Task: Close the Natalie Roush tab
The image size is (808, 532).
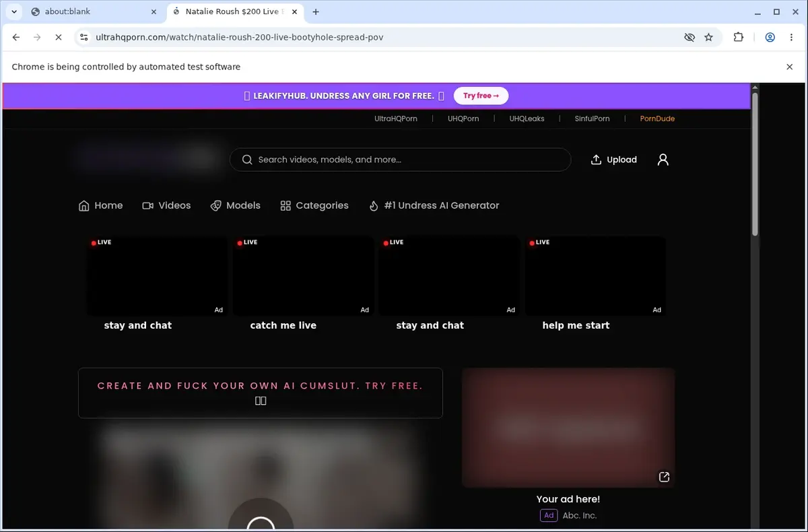Action: tap(295, 11)
